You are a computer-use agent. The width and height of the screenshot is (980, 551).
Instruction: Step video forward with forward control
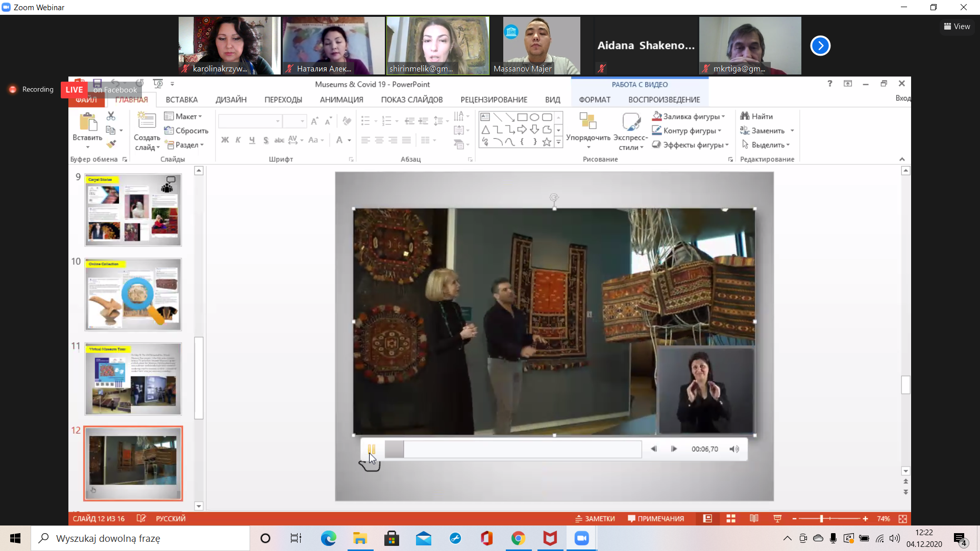[x=674, y=449]
